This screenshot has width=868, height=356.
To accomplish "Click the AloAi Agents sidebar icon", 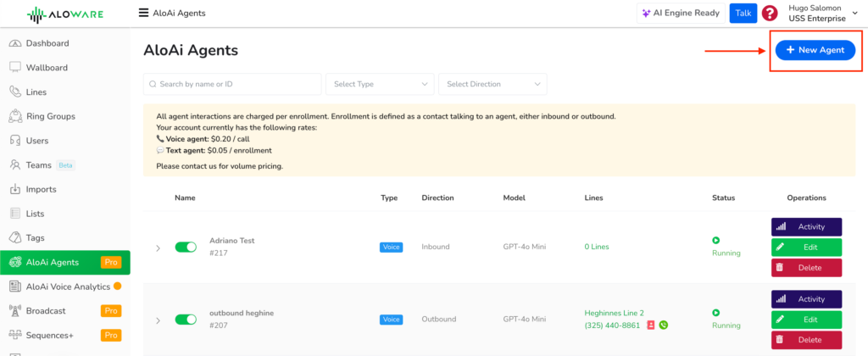I will tap(15, 263).
